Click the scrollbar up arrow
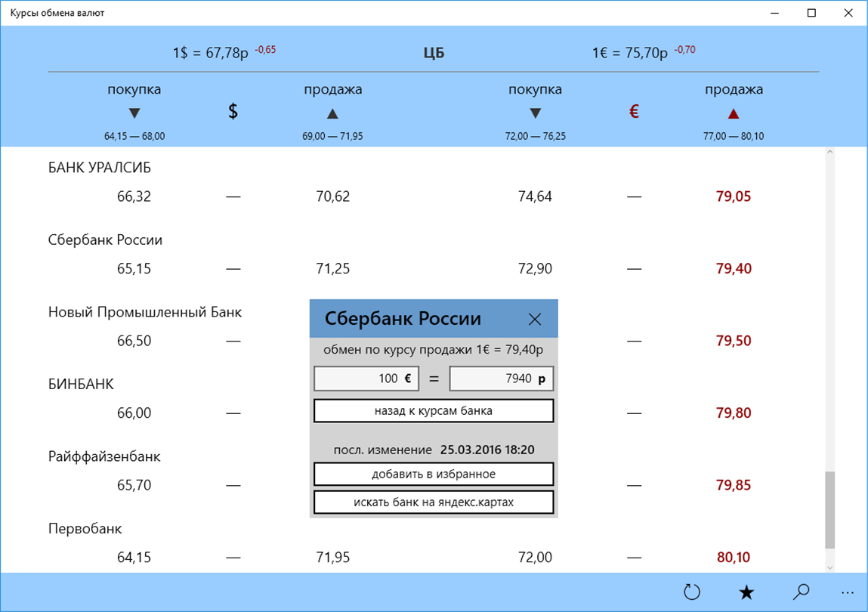868x612 pixels. (x=829, y=152)
